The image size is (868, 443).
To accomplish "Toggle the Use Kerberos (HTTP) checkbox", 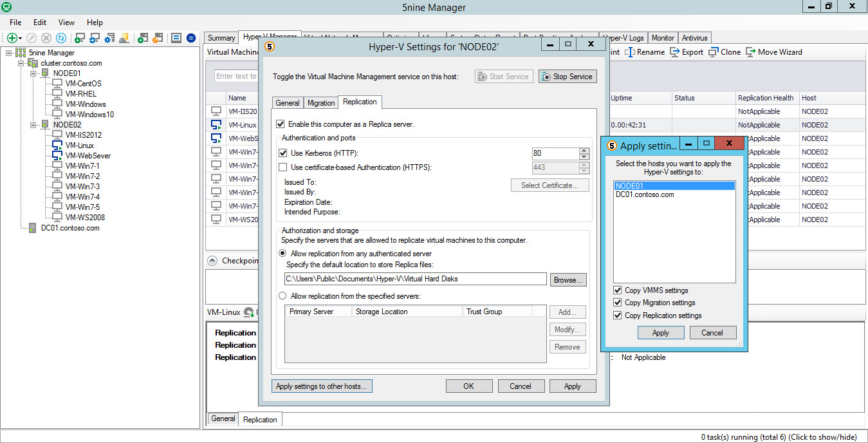I will pyautogui.click(x=283, y=153).
